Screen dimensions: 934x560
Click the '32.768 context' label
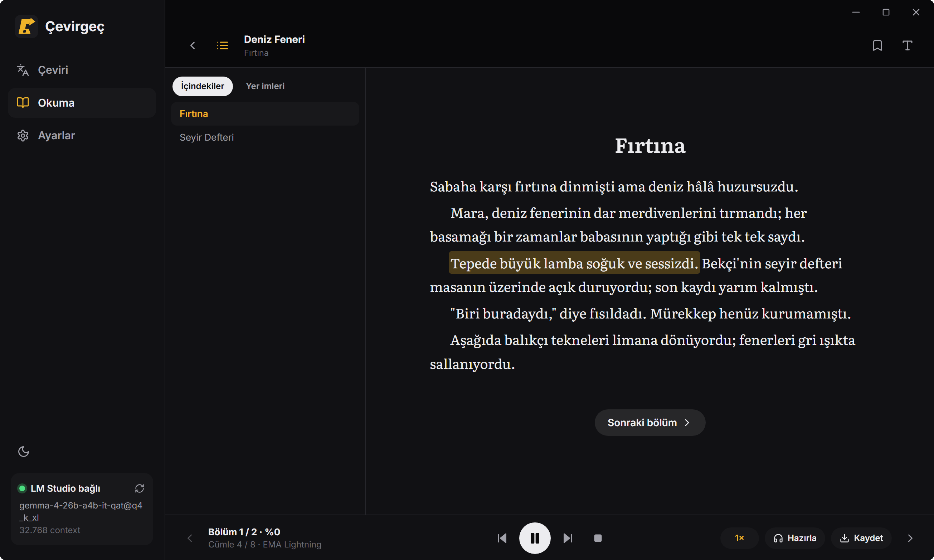(50, 530)
